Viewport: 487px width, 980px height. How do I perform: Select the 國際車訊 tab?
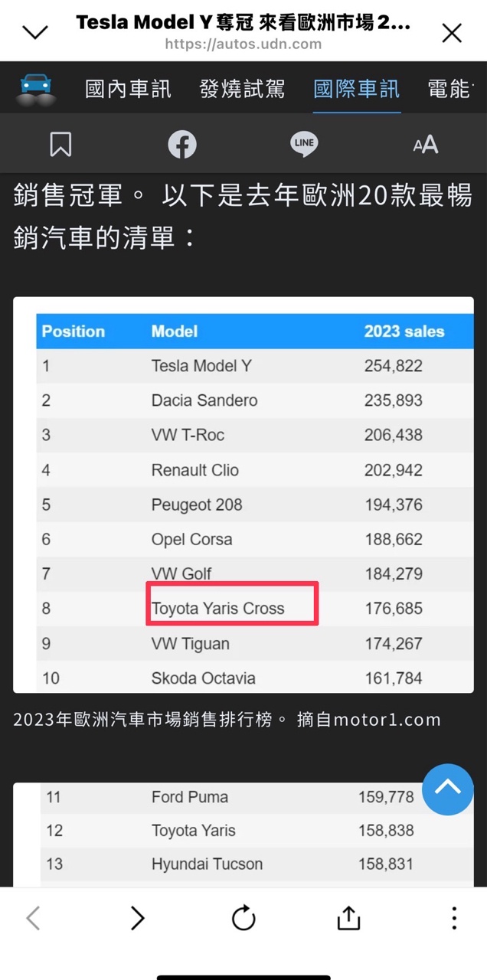pos(356,90)
